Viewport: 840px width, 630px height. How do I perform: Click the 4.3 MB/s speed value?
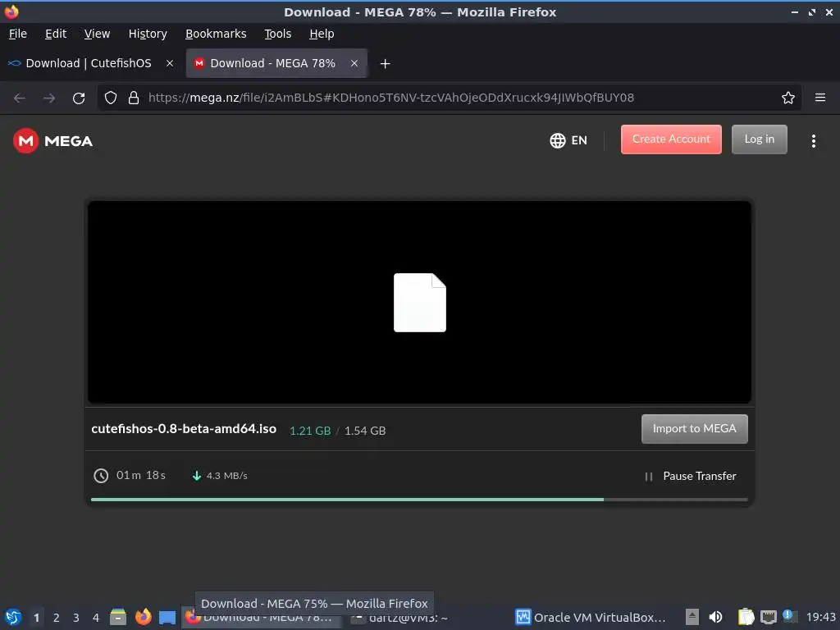227,476
